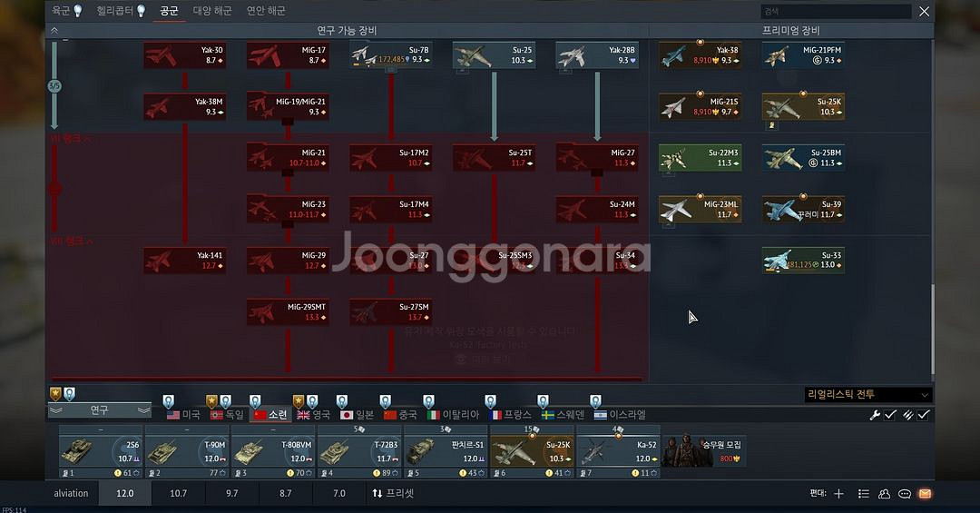Choose the 9.7 preset

[x=232, y=494]
